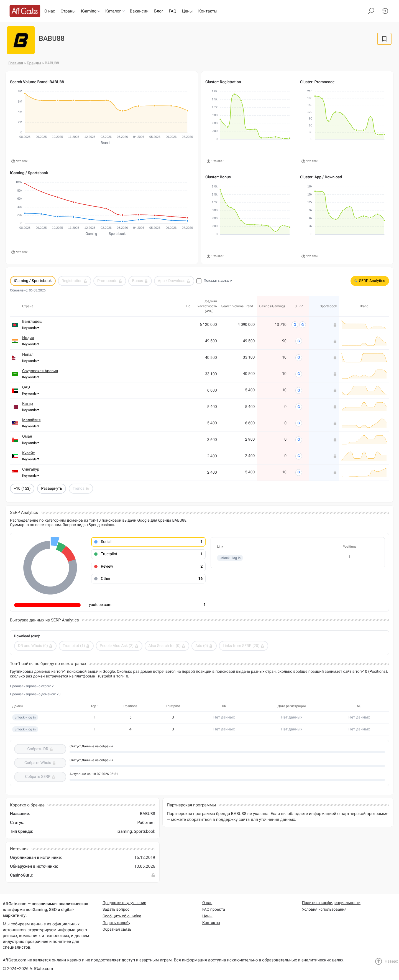Image resolution: width=399 pixels, height=980 pixels.
Task: Click the India flag icon
Action: (15, 341)
